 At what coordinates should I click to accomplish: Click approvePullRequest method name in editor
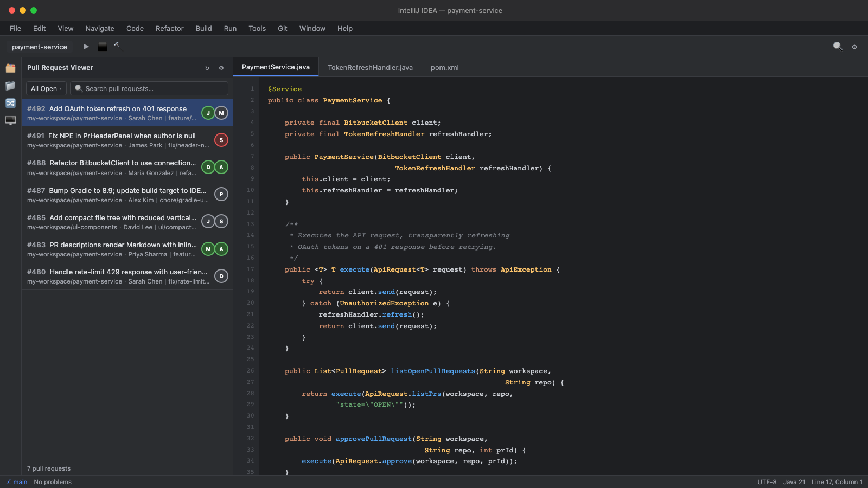tap(374, 439)
